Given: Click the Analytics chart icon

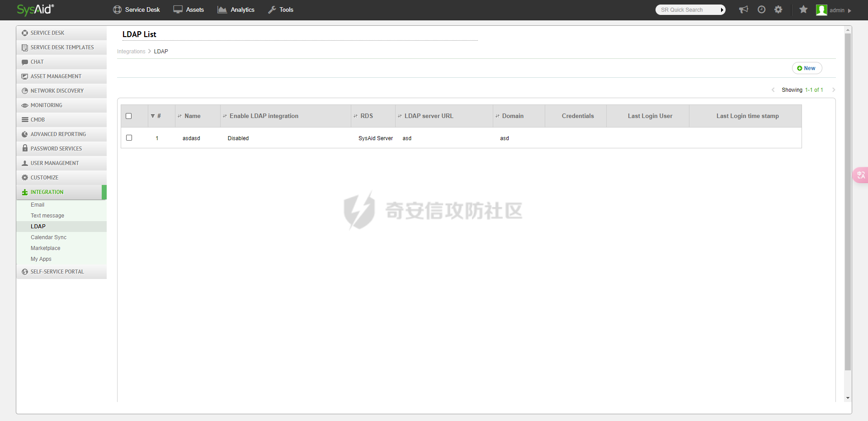Looking at the screenshot, I should pyautogui.click(x=222, y=9).
